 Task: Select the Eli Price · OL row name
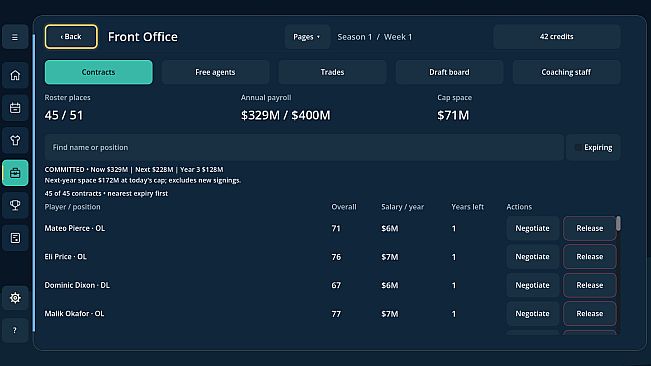pos(66,257)
